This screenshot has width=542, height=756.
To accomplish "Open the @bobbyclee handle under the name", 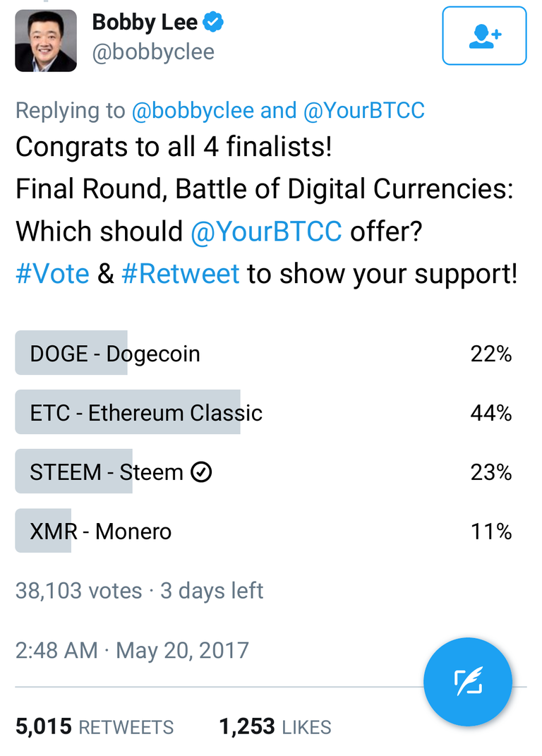I will coord(153,52).
